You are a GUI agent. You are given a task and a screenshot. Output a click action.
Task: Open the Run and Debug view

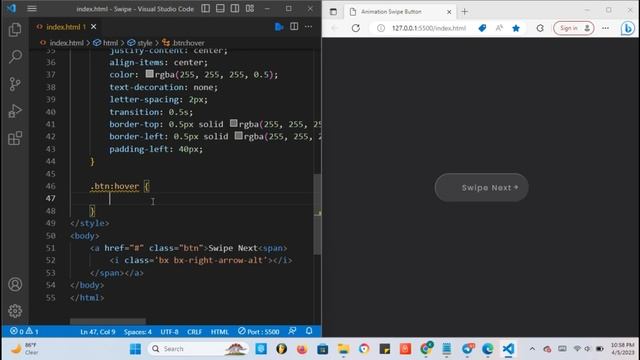click(x=15, y=111)
